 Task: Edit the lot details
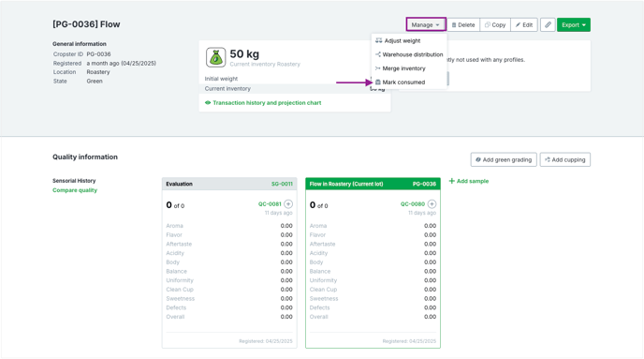click(524, 24)
